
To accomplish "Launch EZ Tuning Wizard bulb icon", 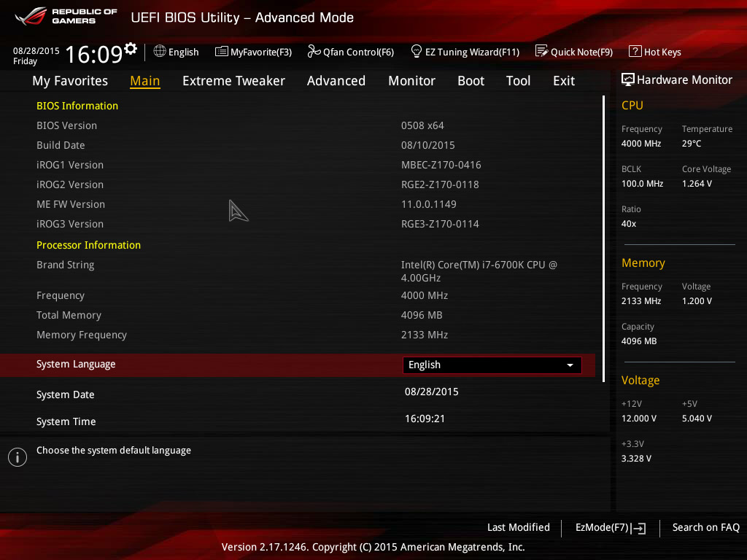I will (x=416, y=51).
